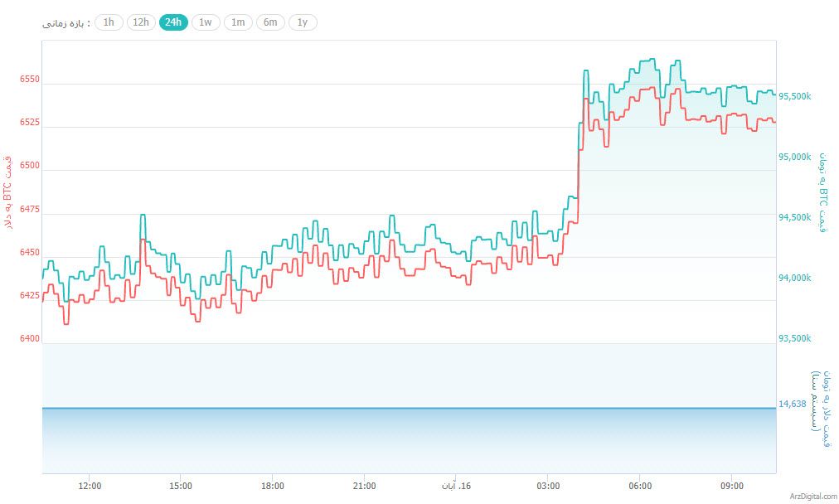Click the 6400 left axis label
The height and width of the screenshot is (504, 839).
tap(29, 338)
